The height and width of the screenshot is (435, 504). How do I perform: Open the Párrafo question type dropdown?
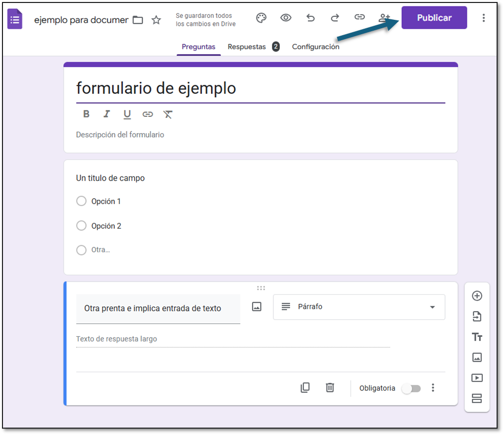click(359, 307)
